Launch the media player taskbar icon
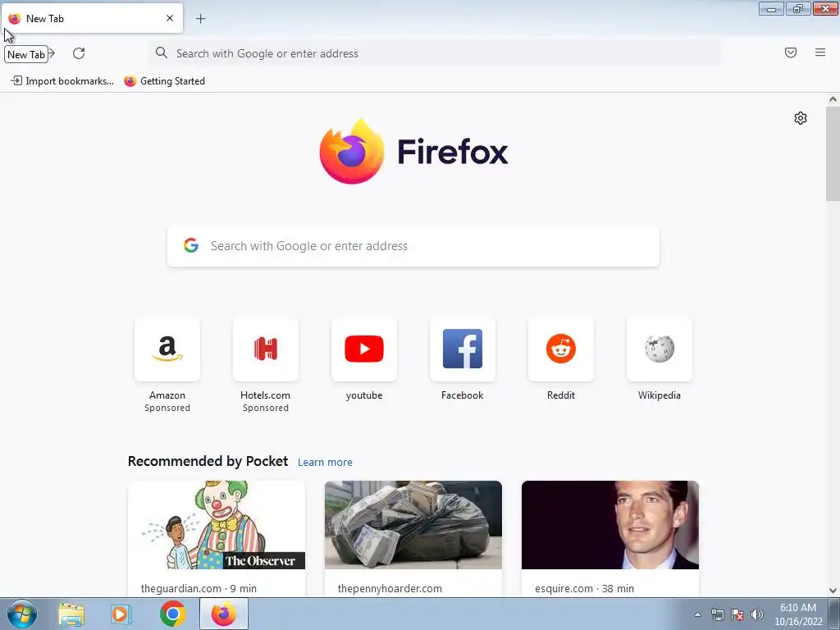840x630 pixels. [x=121, y=614]
